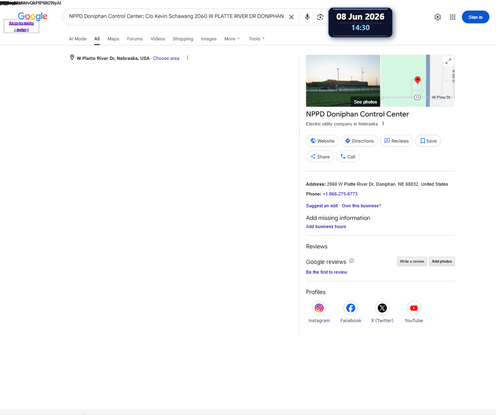The width and height of the screenshot is (500, 415).
Task: Open the Shopping tab
Action: point(183,39)
